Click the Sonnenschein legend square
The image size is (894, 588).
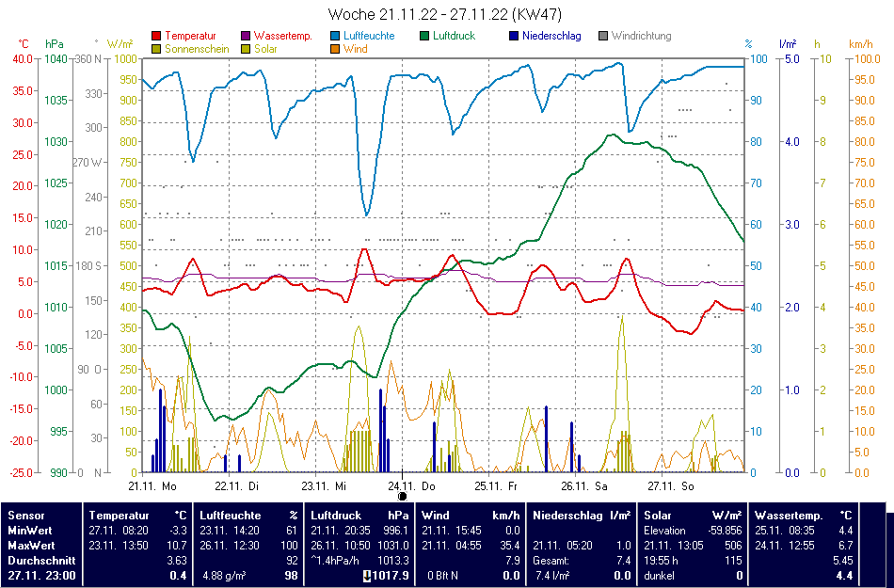click(x=155, y=49)
